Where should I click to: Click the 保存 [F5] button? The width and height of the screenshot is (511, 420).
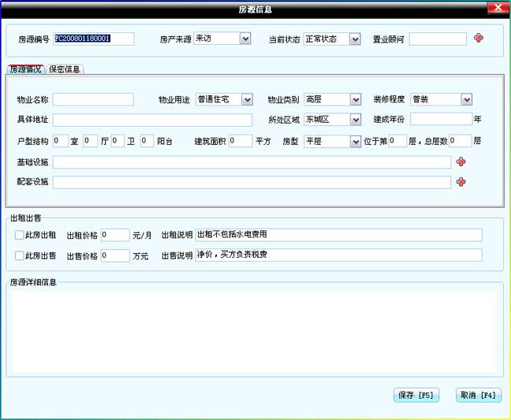[416, 396]
